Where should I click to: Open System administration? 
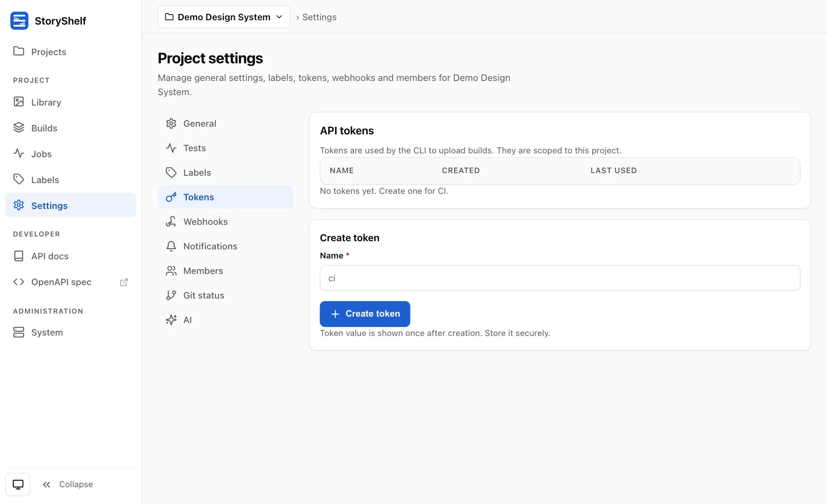click(x=71, y=332)
